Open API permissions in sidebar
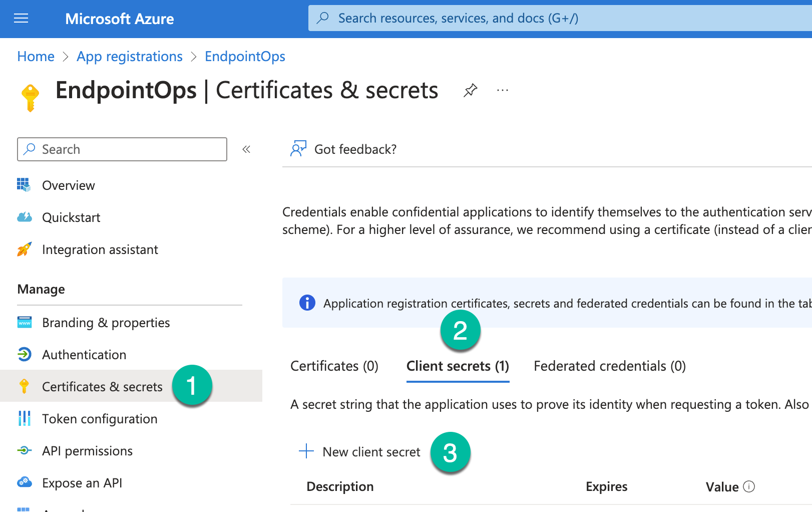812x512 pixels. 87,451
